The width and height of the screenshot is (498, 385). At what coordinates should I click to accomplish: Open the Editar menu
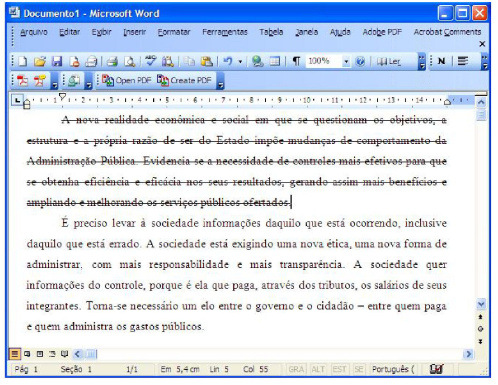pos(69,32)
